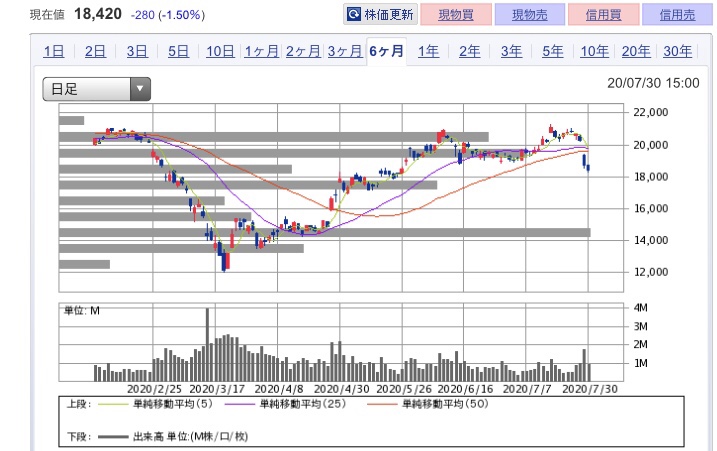Viewport: 717px width, 451px height.
Task: Switch to the 2年 period tab
Action: tap(470, 51)
